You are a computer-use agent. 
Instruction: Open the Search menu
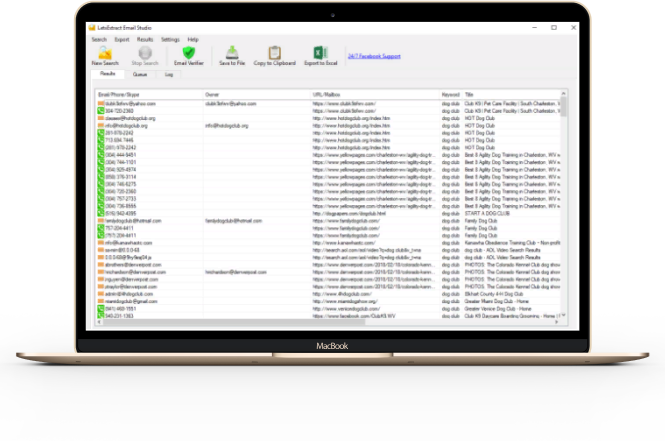(99, 39)
